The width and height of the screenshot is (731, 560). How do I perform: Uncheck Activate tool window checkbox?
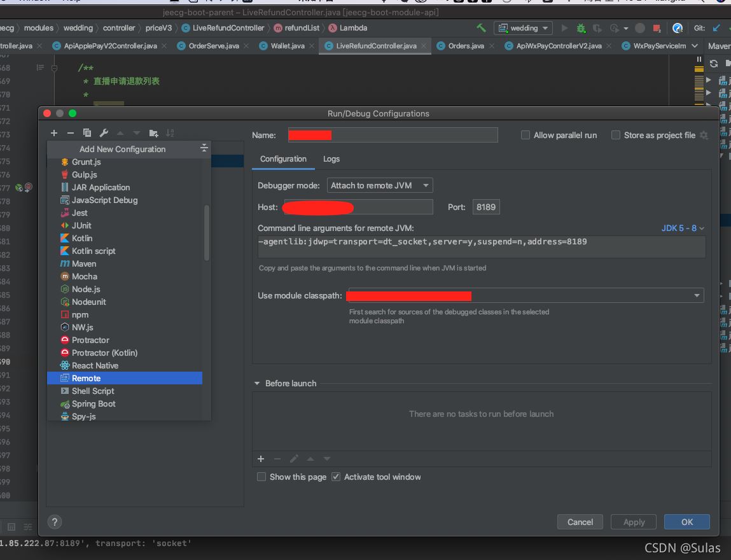336,477
